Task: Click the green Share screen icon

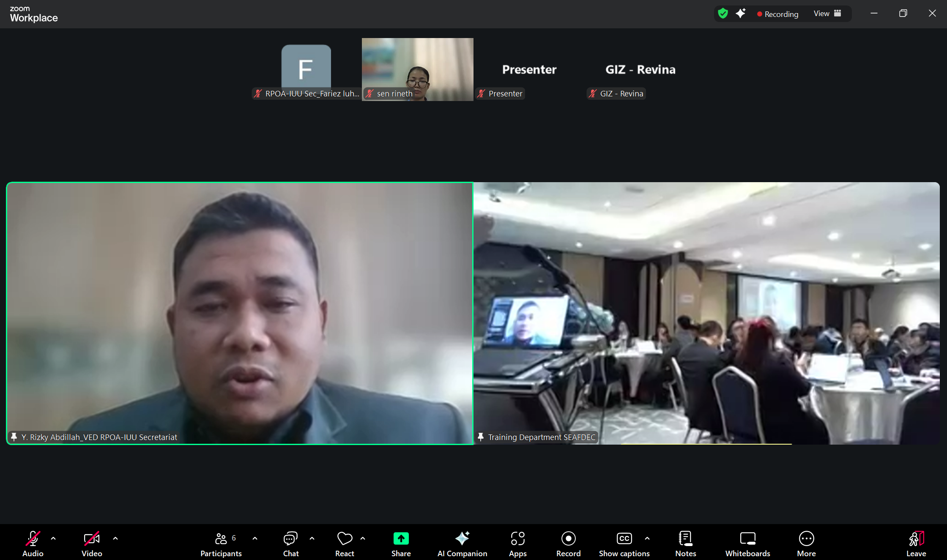Action: 401,538
